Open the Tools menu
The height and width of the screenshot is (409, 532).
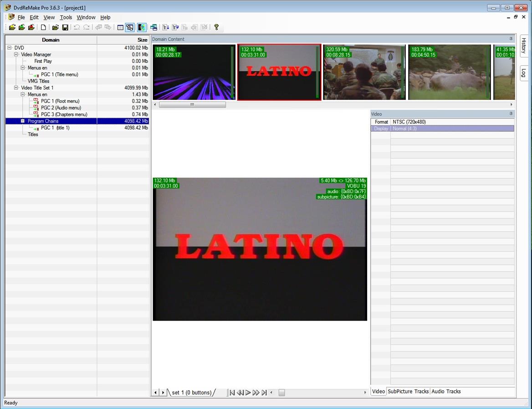coord(66,17)
